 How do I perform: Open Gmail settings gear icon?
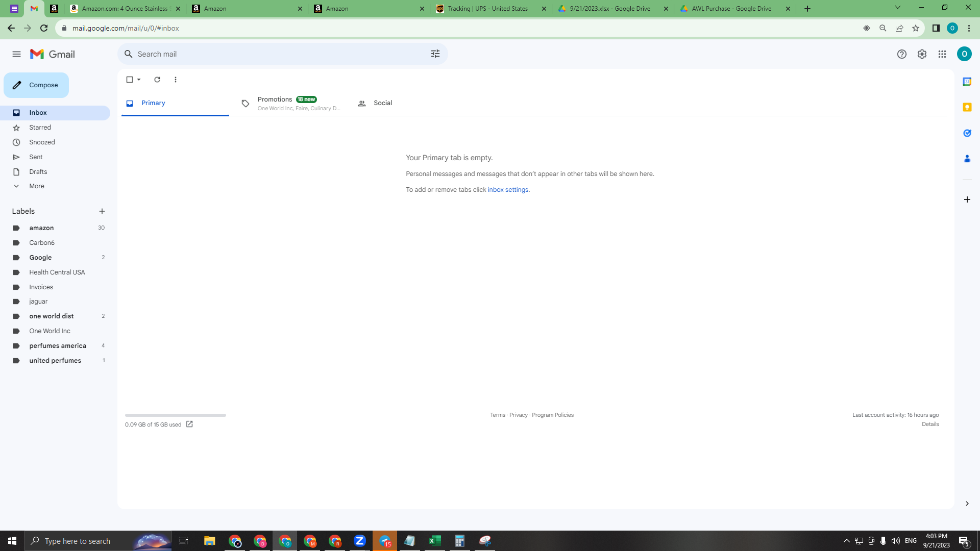922,54
